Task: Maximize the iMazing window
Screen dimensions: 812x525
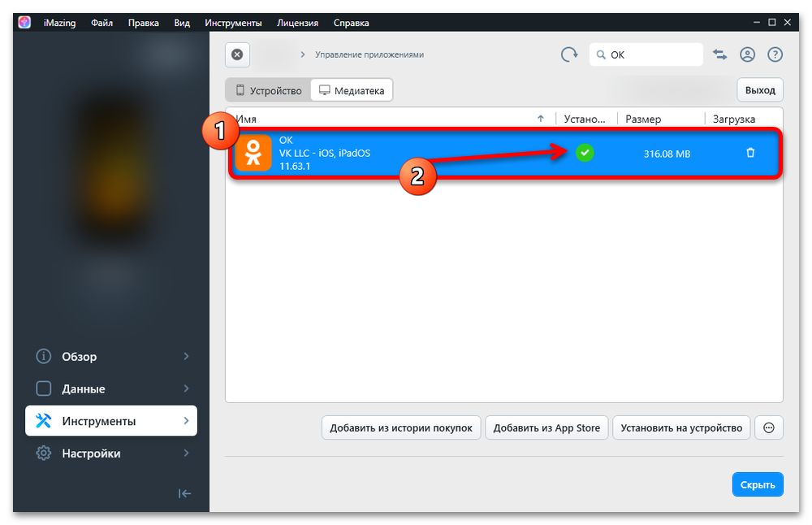Action: point(772,22)
